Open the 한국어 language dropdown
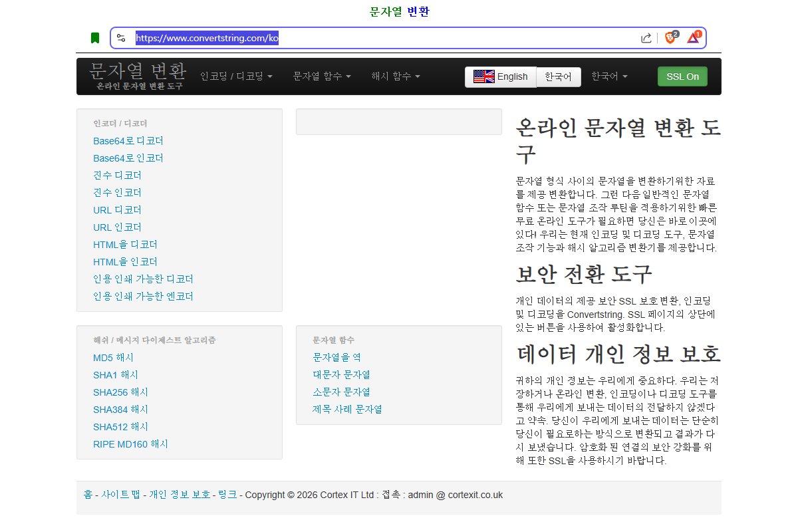Image resolution: width=798 pixels, height=532 pixels. tap(609, 76)
